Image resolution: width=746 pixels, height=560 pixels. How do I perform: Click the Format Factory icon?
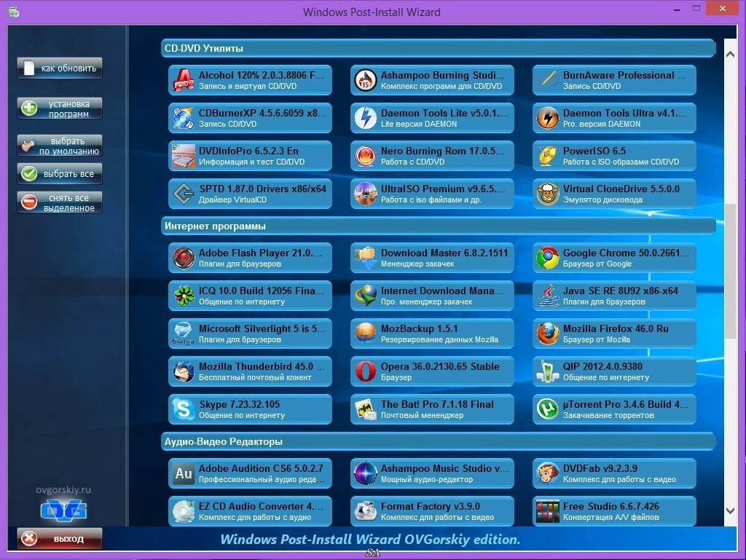coord(366,511)
